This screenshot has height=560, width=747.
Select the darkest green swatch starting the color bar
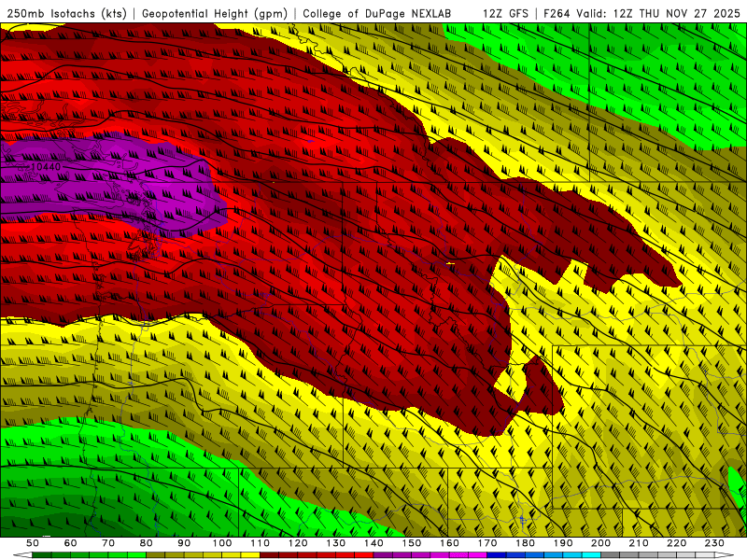[42, 555]
